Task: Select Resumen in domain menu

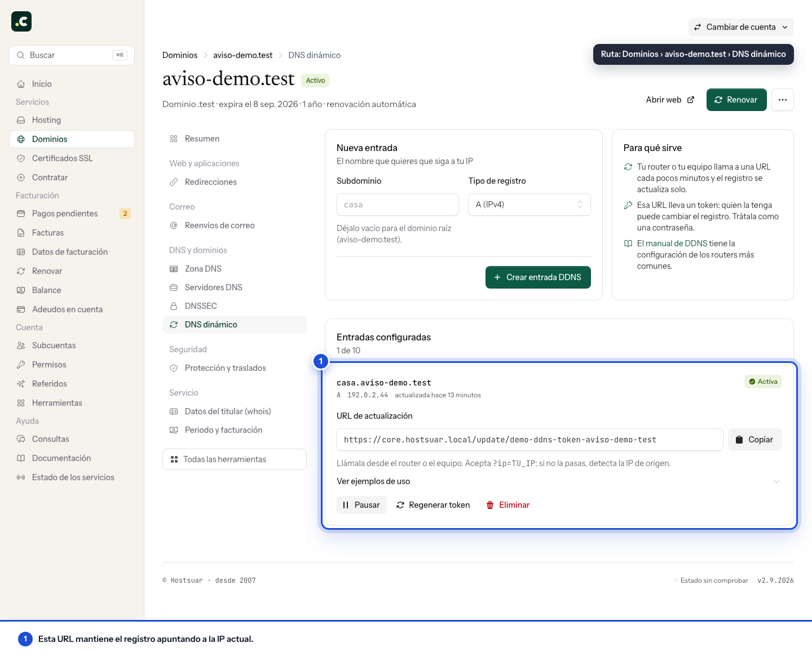Action: [x=235, y=139]
